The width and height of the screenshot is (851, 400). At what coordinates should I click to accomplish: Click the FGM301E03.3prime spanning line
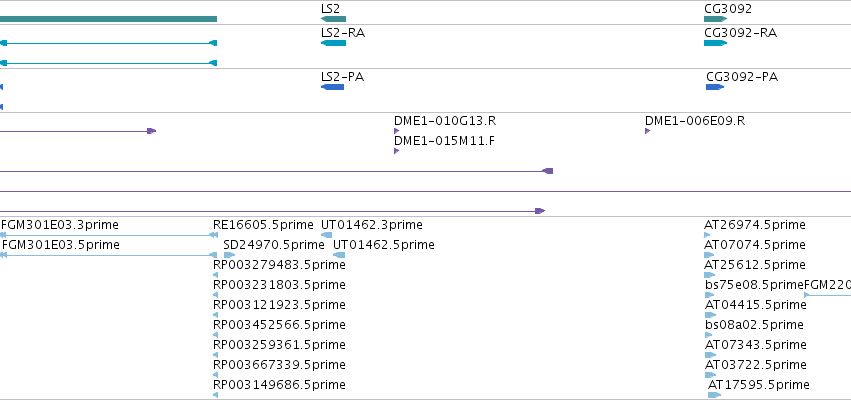[x=109, y=235]
